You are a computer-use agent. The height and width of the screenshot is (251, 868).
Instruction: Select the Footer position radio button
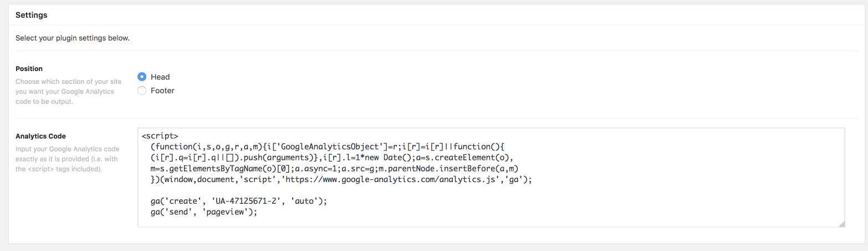[x=142, y=90]
